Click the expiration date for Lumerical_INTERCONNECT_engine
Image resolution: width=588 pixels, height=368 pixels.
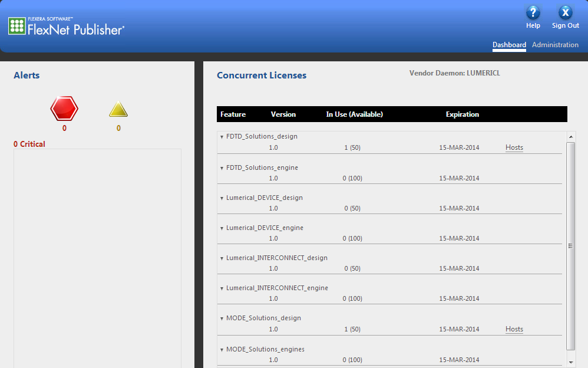point(459,298)
